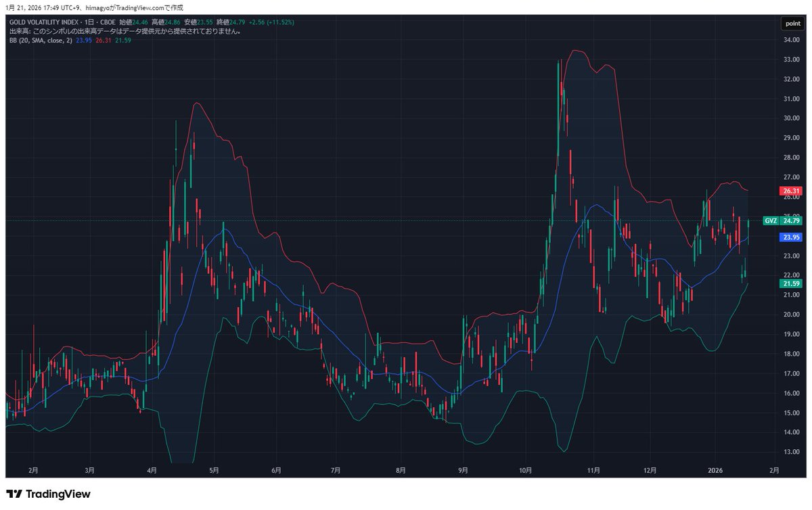Click the 9月 time axis label

point(463,469)
